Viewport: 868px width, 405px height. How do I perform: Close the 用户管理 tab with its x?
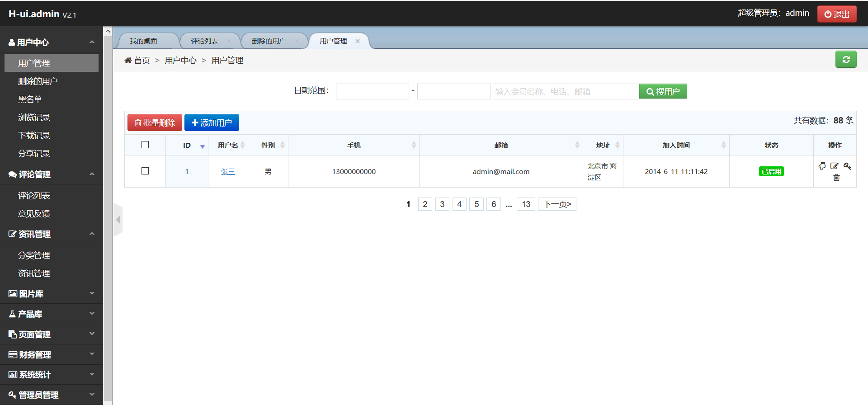[358, 41]
